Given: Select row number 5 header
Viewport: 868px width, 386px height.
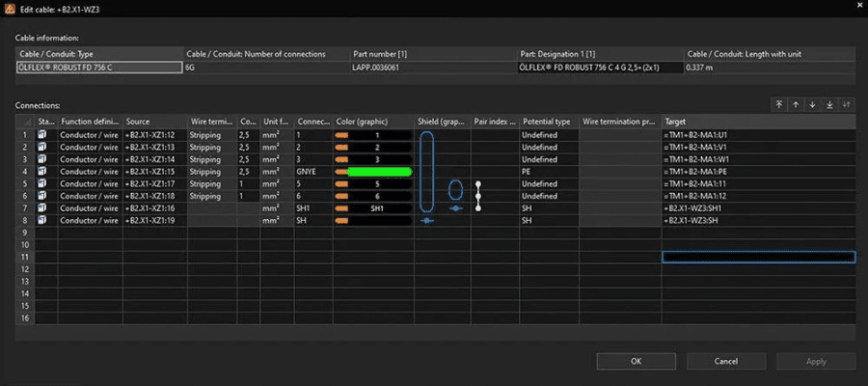Looking at the screenshot, I should pyautogui.click(x=25, y=183).
